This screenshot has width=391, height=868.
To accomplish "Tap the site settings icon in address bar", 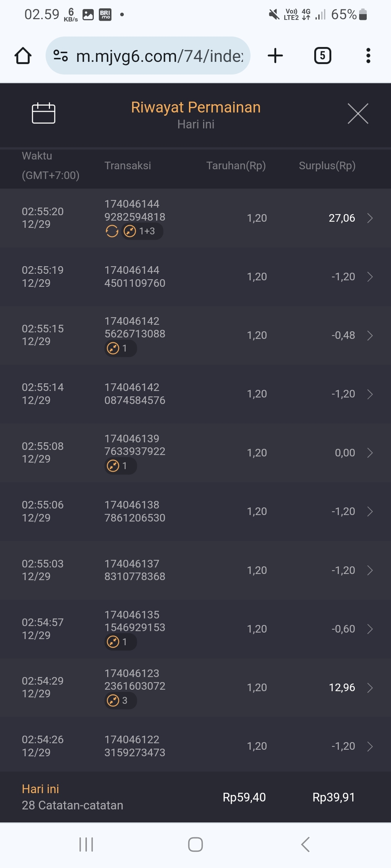I will tap(60, 56).
